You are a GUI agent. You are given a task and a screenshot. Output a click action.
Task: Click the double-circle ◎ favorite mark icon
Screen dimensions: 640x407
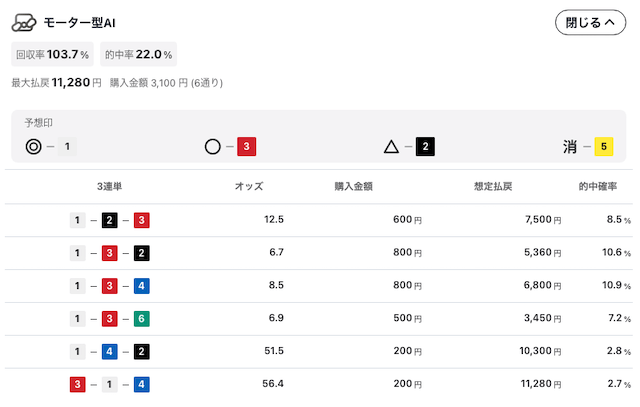point(33,146)
